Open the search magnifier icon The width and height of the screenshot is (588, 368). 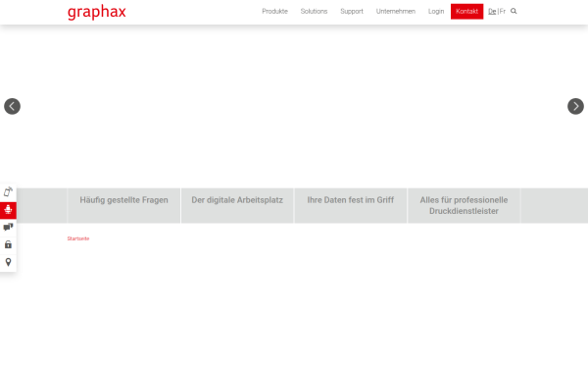pyautogui.click(x=514, y=11)
